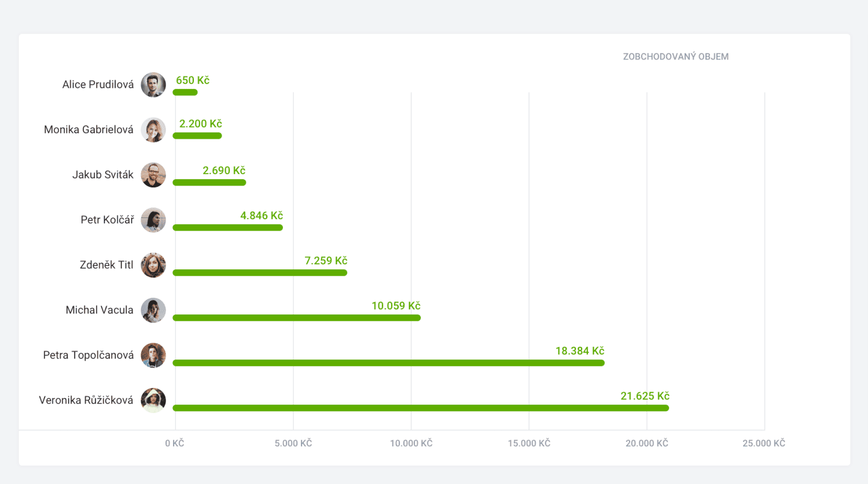This screenshot has height=484, width=868.
Task: Click the 10.000 Kč axis label
Action: coord(411,444)
